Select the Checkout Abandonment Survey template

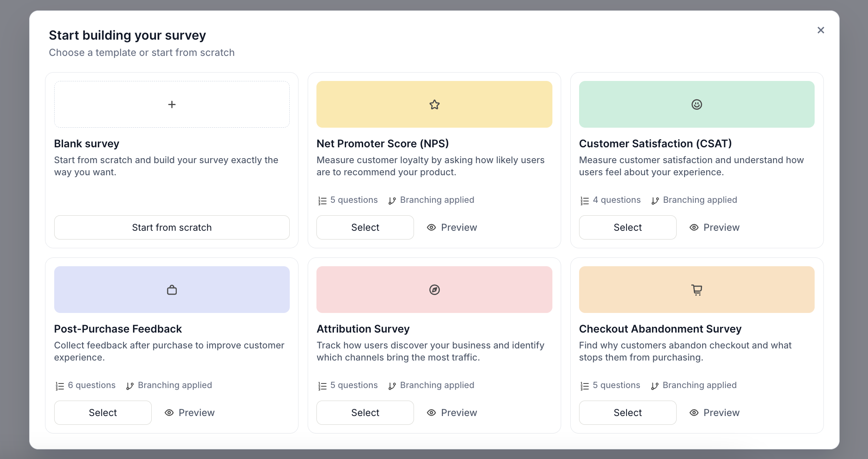point(627,413)
